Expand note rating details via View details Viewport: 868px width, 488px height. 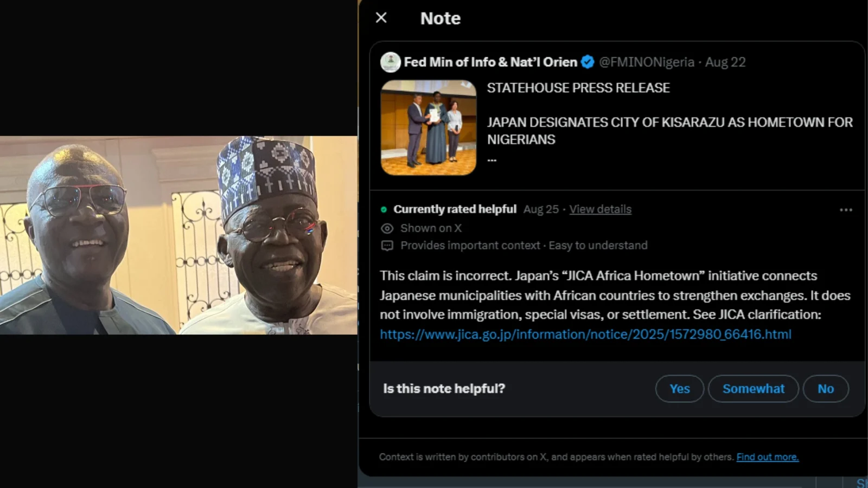tap(599, 209)
